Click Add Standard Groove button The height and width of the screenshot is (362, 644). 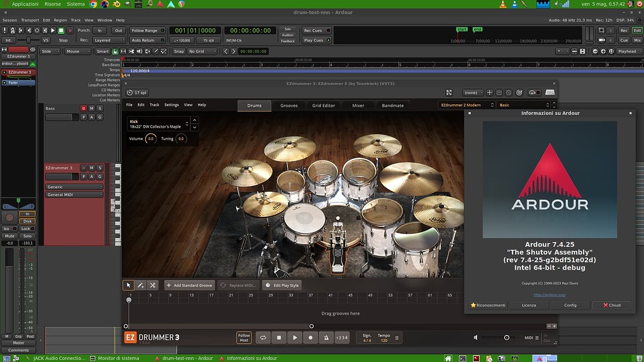click(x=189, y=285)
